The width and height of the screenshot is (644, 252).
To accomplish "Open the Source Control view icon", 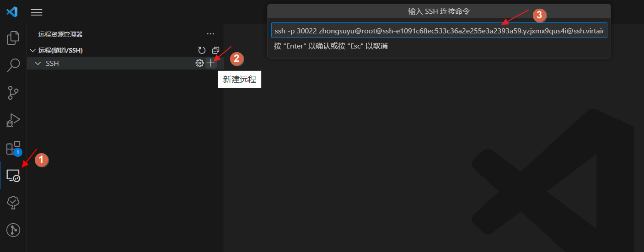I will pos(13,93).
